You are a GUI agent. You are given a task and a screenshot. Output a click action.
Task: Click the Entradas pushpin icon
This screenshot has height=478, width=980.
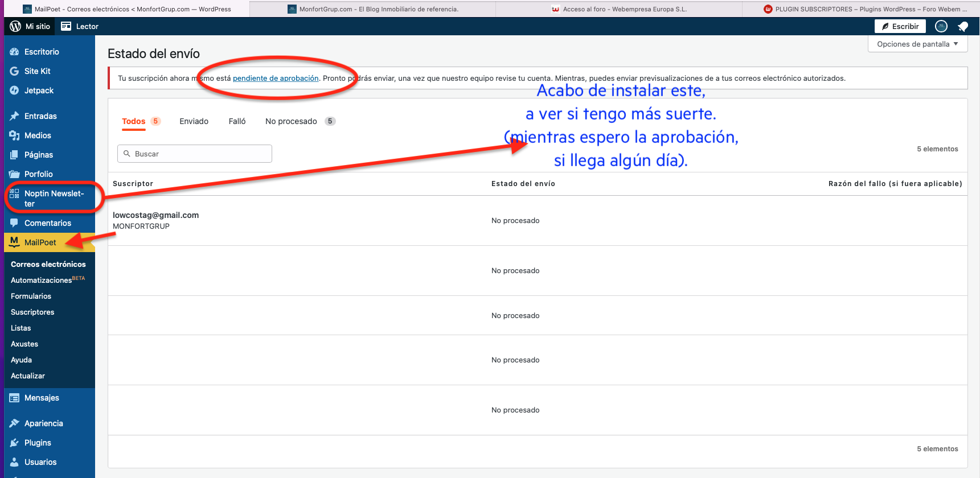[14, 116]
